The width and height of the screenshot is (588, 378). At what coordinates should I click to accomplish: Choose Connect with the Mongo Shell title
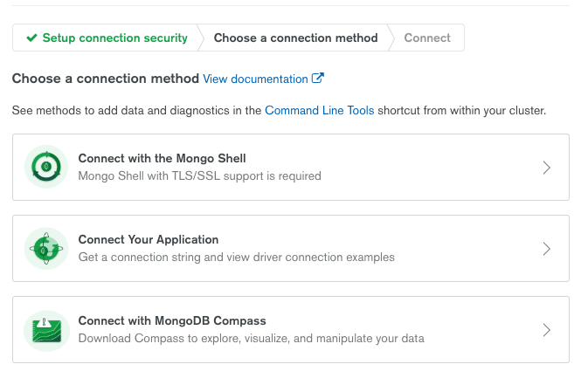tap(162, 158)
